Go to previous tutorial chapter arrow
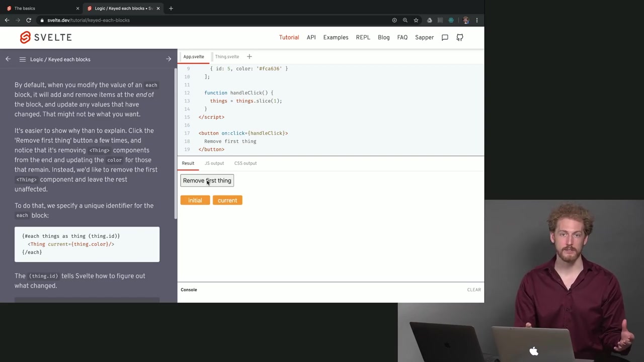This screenshot has width=644, height=362. [x=8, y=59]
